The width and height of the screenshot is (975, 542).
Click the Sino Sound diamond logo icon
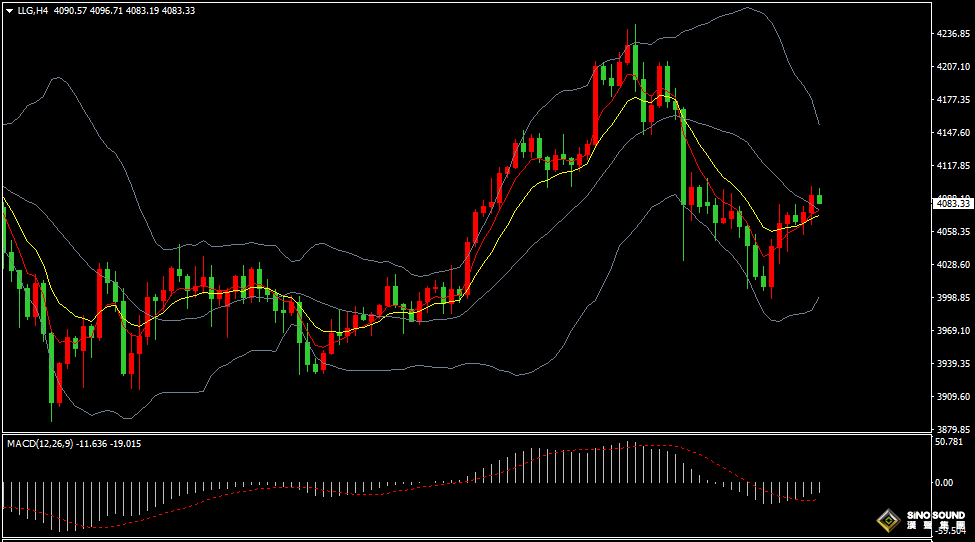pos(886,520)
